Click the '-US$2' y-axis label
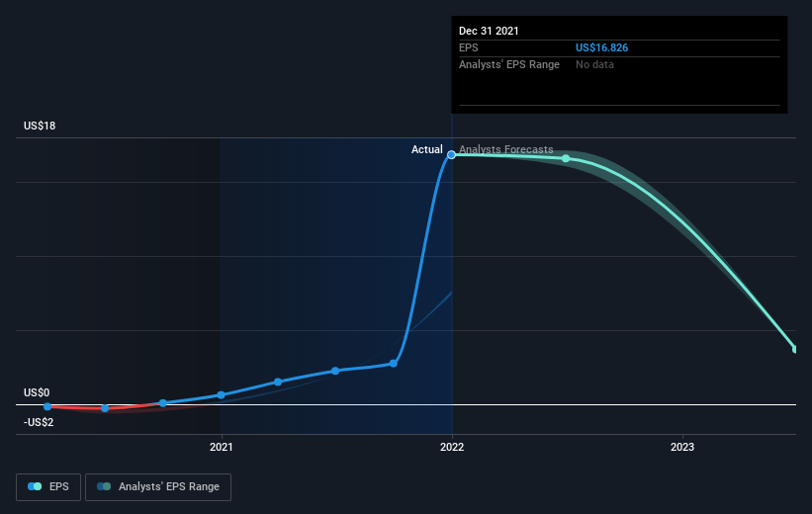Screen dimensions: 812x514 tap(39, 422)
